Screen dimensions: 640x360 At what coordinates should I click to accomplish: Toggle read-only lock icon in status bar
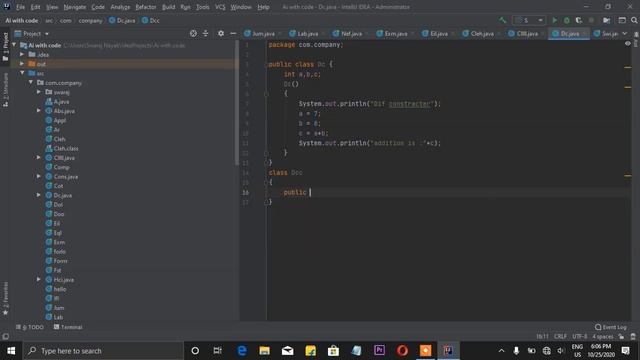(x=621, y=337)
